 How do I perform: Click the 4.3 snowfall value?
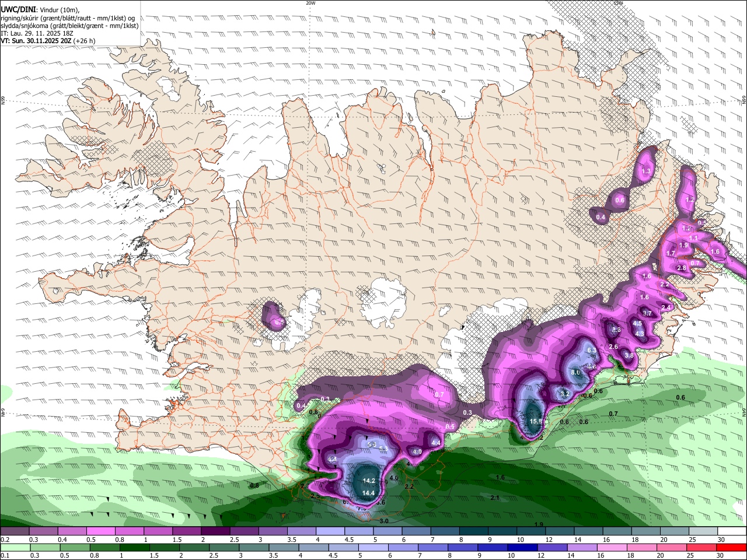640,334
